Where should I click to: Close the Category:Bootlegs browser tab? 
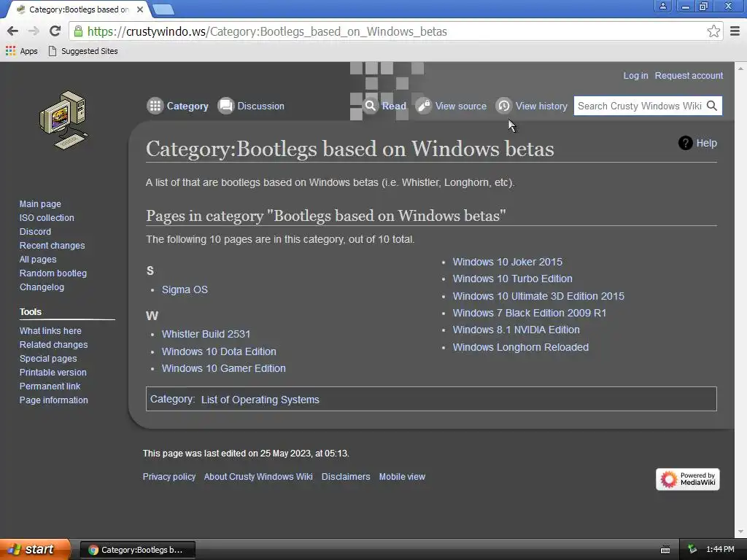point(140,9)
